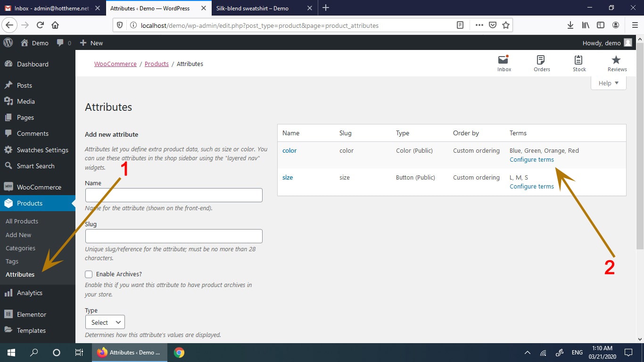Click the taskbar ENG language indicator
This screenshot has width=644, height=362.
(577, 352)
